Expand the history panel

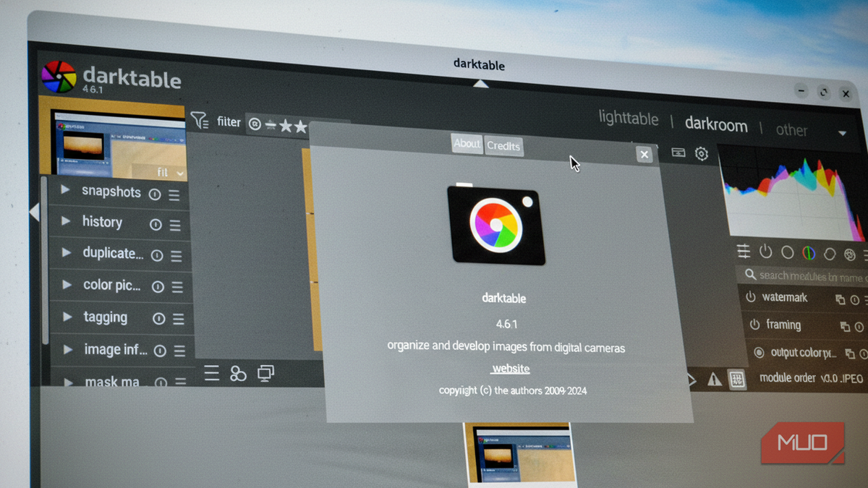point(66,221)
